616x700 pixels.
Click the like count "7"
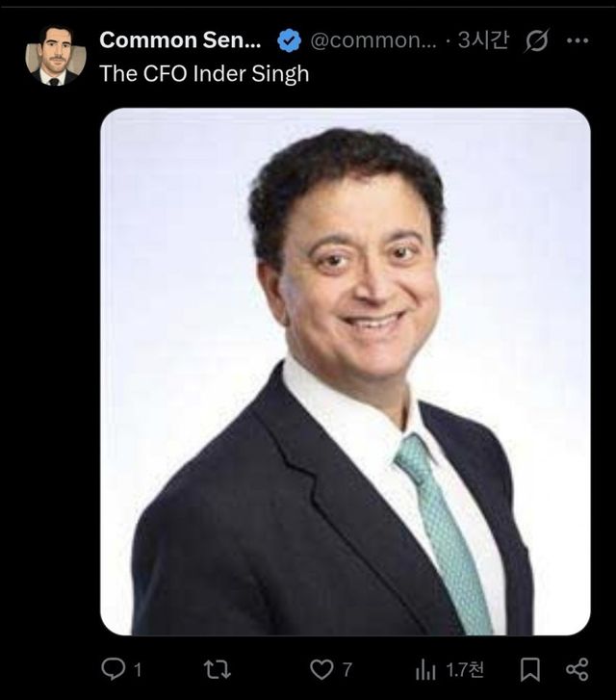[x=346, y=670]
